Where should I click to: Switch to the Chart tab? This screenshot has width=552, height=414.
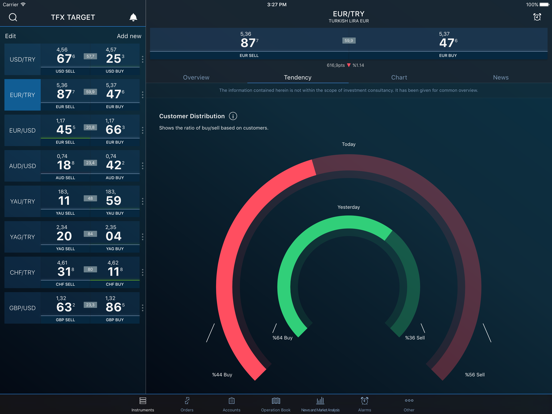pos(399,77)
